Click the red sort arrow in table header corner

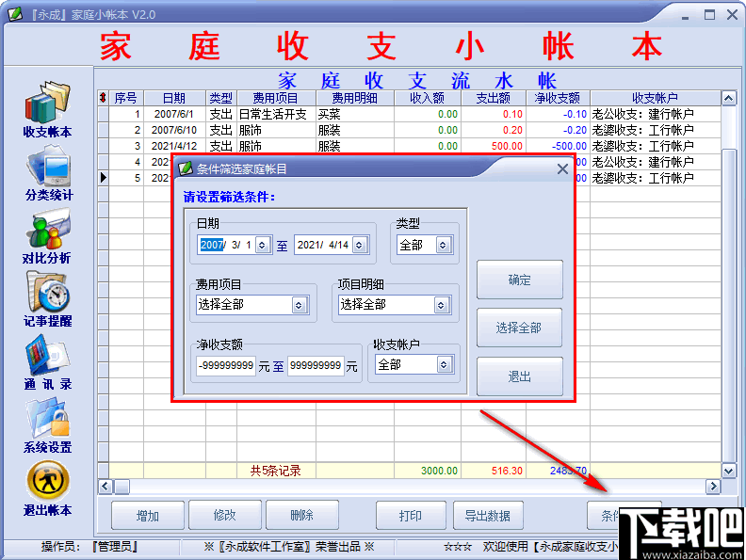click(x=103, y=98)
